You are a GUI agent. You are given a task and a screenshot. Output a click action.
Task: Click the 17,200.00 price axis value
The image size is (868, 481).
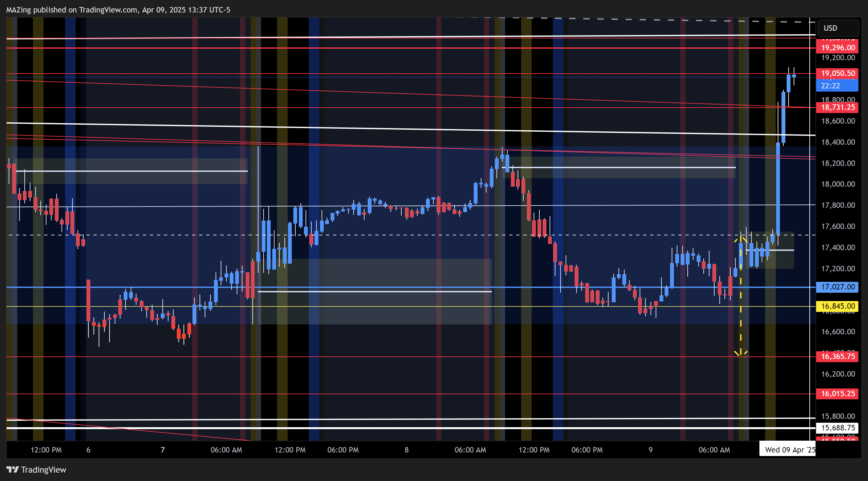pos(838,268)
